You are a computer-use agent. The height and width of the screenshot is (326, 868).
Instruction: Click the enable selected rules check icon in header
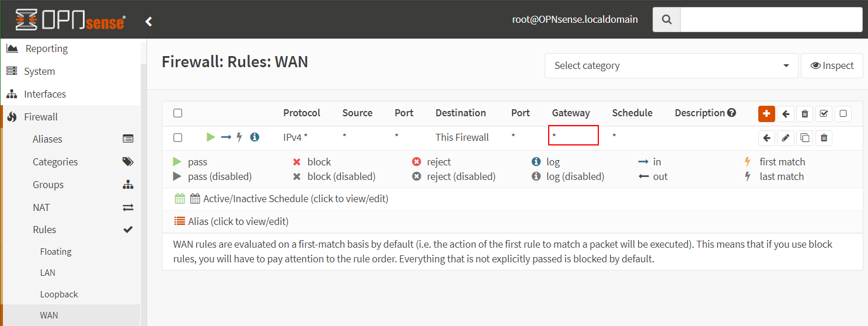point(824,114)
